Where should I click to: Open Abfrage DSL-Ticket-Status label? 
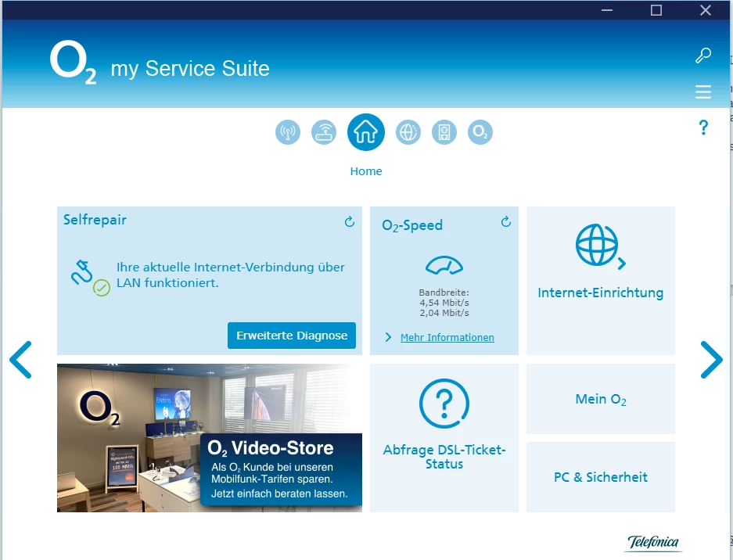[444, 457]
